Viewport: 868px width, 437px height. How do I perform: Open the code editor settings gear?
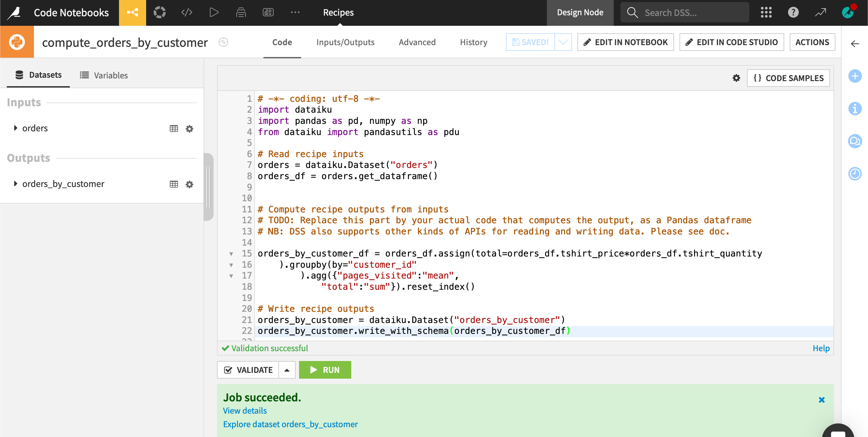click(x=736, y=78)
